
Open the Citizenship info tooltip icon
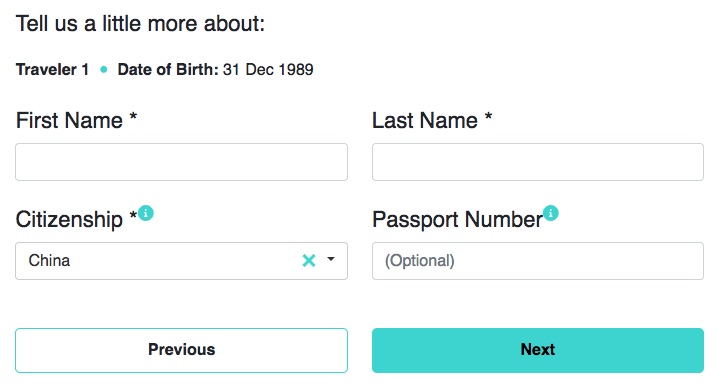(145, 213)
